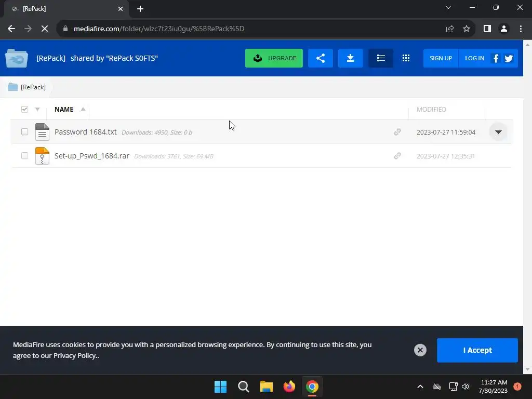Viewport: 532px width, 399px height.
Task: Click the network icon in system tray
Action: point(453,387)
